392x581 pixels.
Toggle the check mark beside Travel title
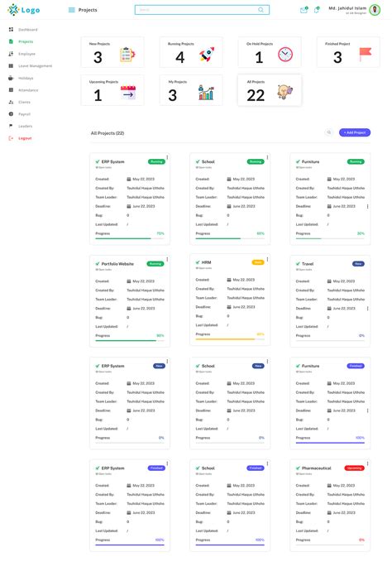[x=298, y=264]
